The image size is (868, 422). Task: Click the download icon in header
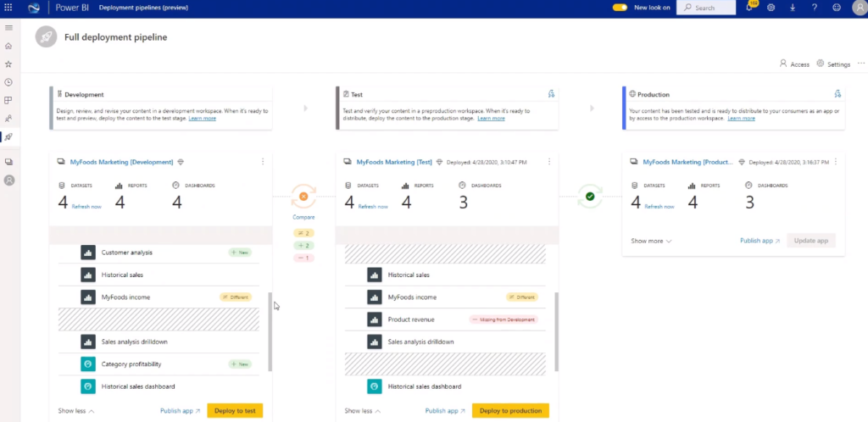click(x=793, y=8)
